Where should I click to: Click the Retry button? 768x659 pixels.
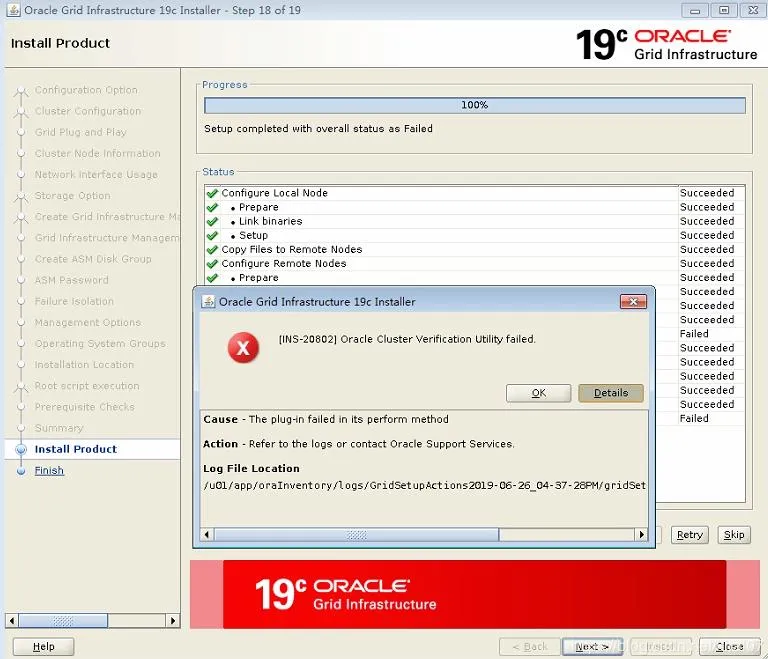tap(690, 535)
